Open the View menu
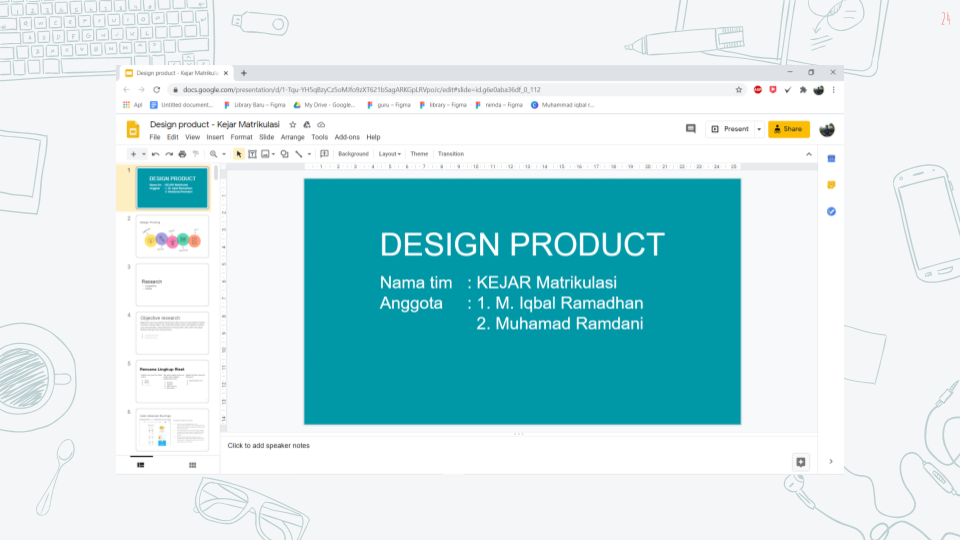Viewport: 960px width, 540px height. (x=192, y=137)
